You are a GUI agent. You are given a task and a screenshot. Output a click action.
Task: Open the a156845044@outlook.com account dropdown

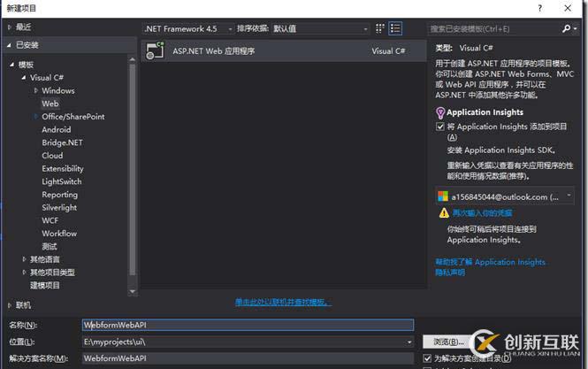click(505, 196)
